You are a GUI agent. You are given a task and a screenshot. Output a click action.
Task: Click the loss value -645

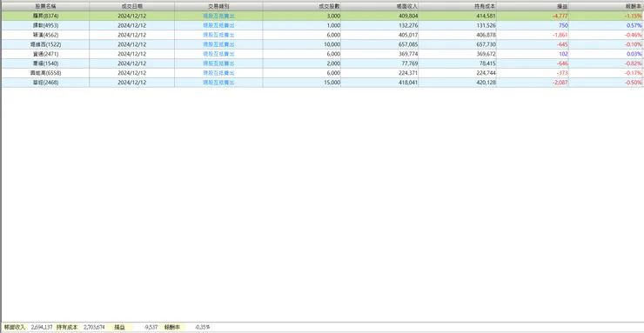tap(563, 44)
